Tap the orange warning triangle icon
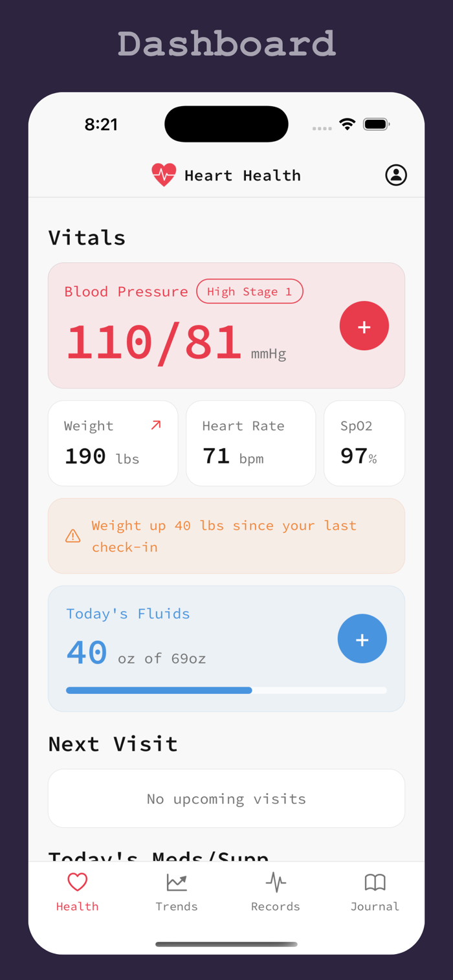 pyautogui.click(x=73, y=536)
